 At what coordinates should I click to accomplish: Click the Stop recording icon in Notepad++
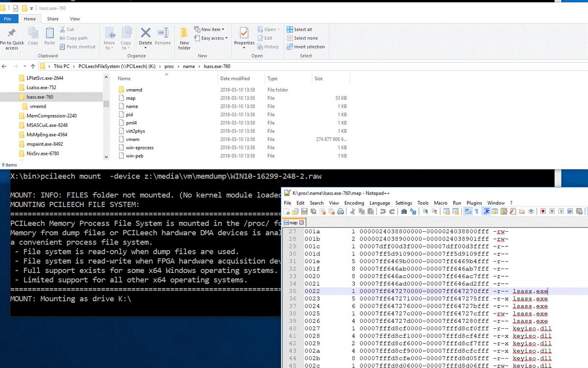[552, 212]
